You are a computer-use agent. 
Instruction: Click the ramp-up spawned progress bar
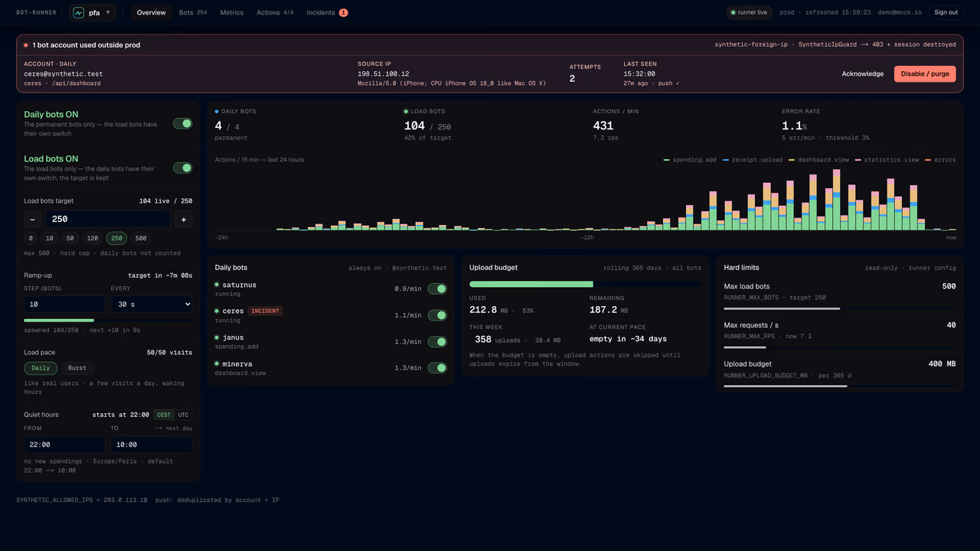click(108, 320)
